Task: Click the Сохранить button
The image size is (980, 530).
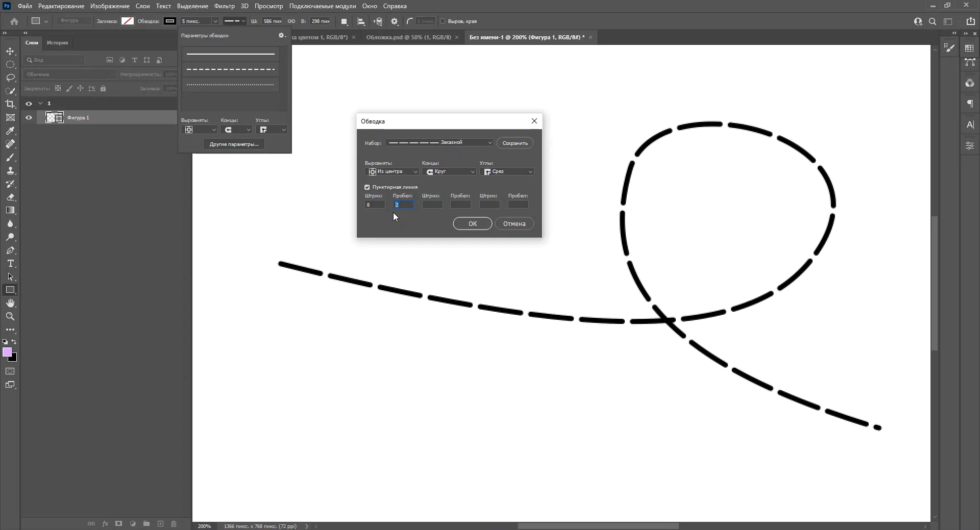Action: coord(514,143)
